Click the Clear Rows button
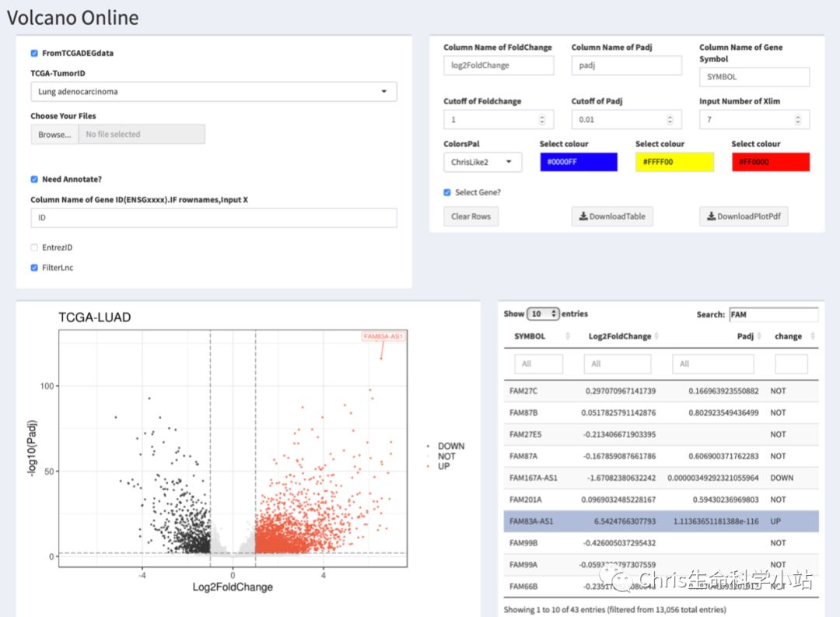The image size is (840, 617). click(x=471, y=216)
